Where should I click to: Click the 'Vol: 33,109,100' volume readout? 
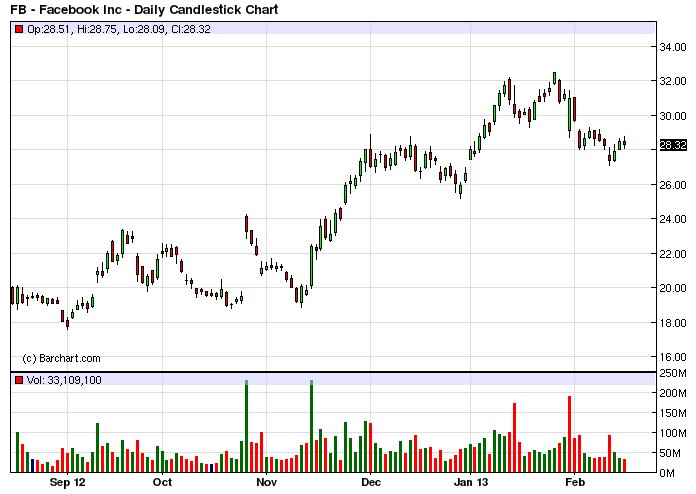pyautogui.click(x=64, y=380)
